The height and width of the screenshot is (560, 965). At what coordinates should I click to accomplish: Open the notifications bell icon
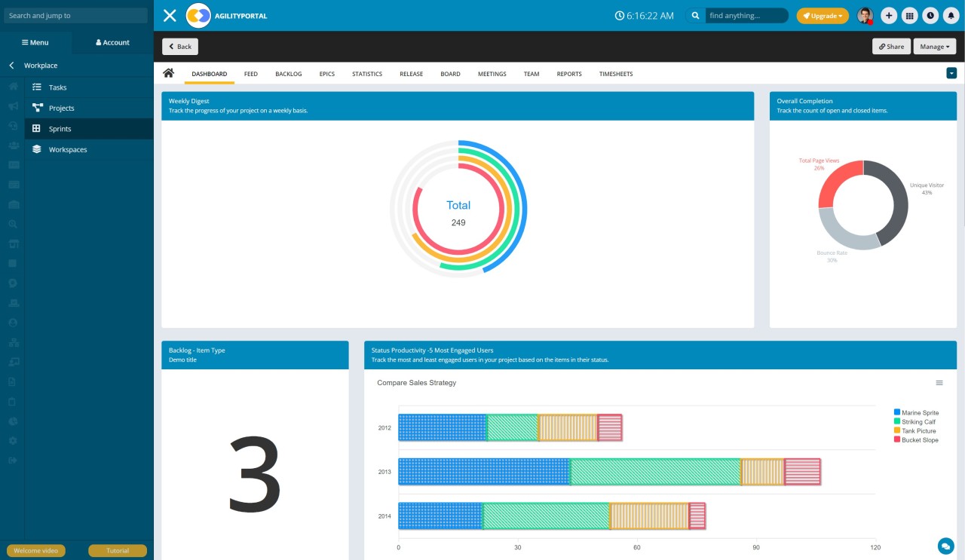coord(950,15)
